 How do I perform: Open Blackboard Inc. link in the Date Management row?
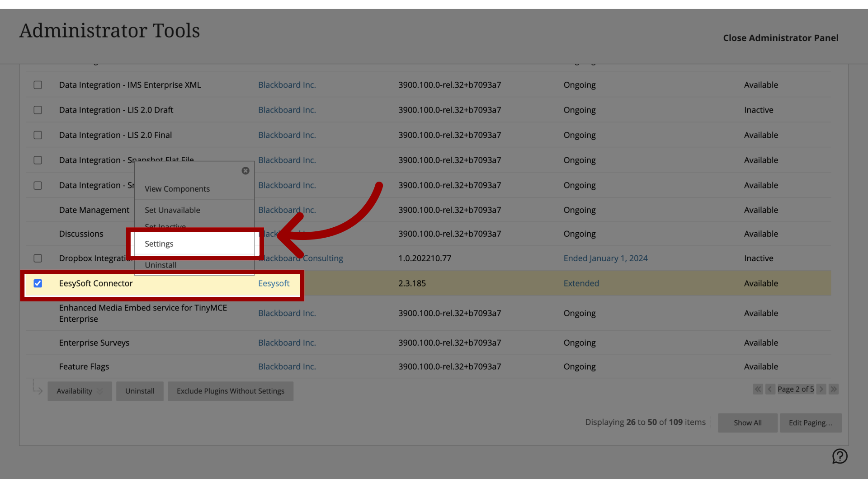point(287,210)
